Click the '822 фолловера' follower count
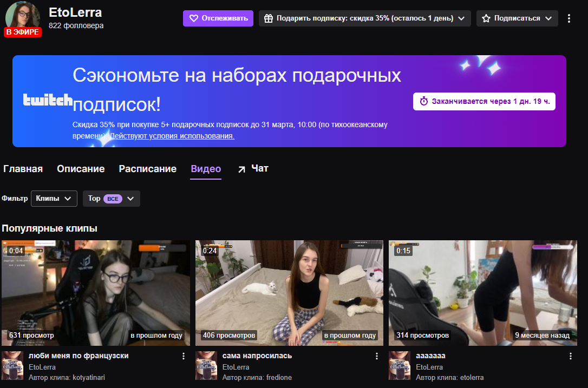Viewport: 588px width, 388px height. pos(76,25)
